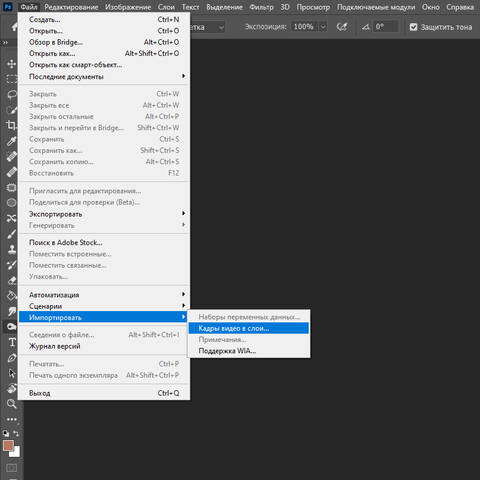Open the Справка menu
The height and width of the screenshot is (480, 480).
click(460, 7)
